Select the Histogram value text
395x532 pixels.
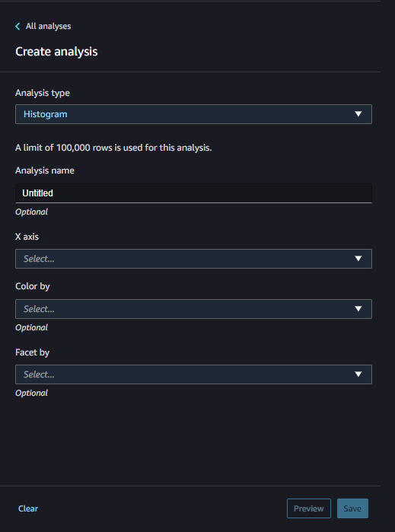[x=46, y=114]
